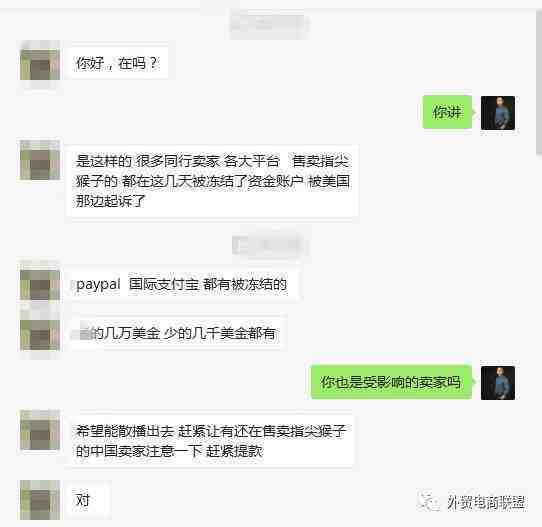Screen dimensions: 542x527
Task: Open the profile photo beside "你也是受影响的卖家吗"
Action: 498,383
